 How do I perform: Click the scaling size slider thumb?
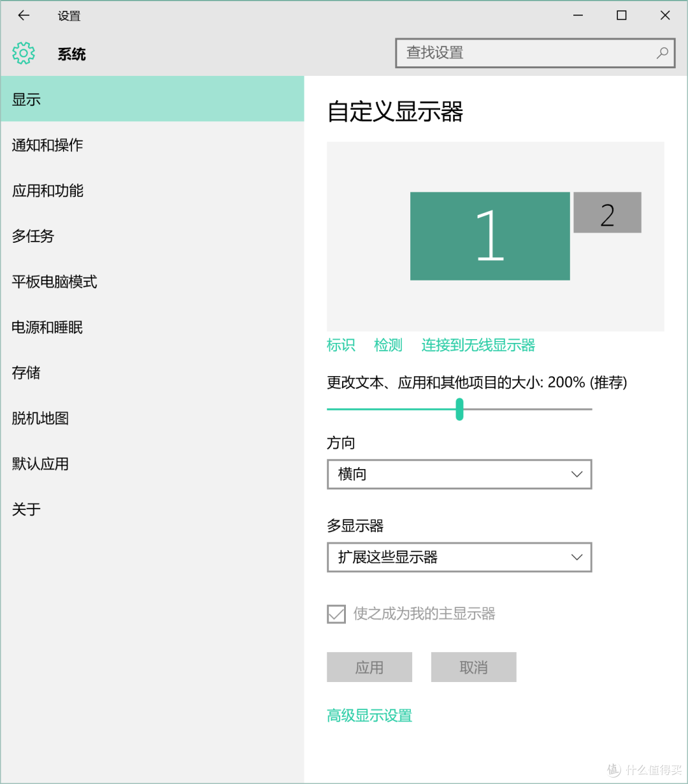pyautogui.click(x=459, y=409)
